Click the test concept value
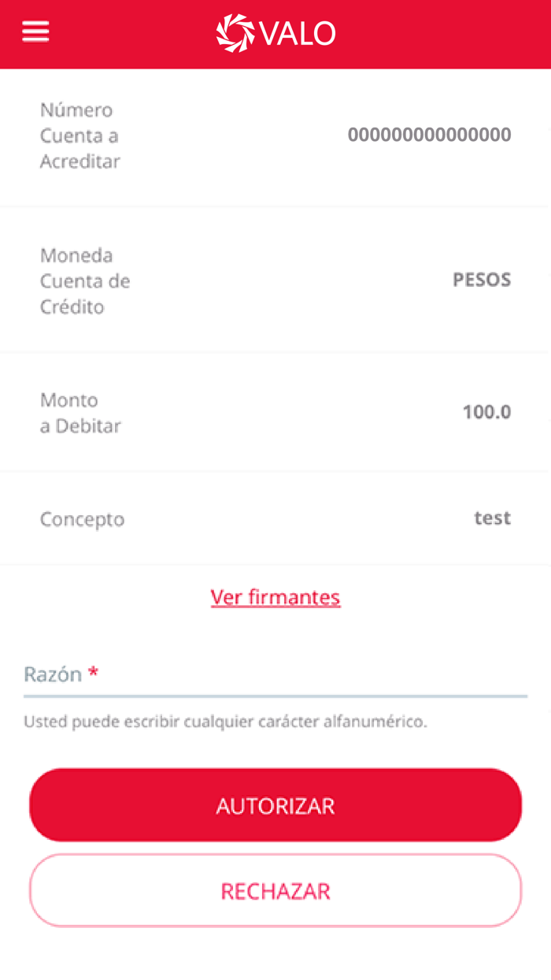Screen dimensions: 551x980 pyautogui.click(x=493, y=518)
